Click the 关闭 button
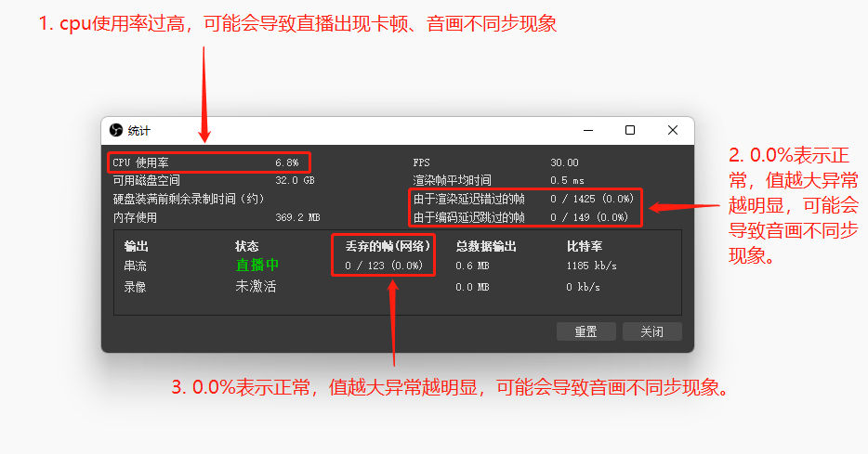Image resolution: width=868 pixels, height=454 pixels. tap(652, 331)
